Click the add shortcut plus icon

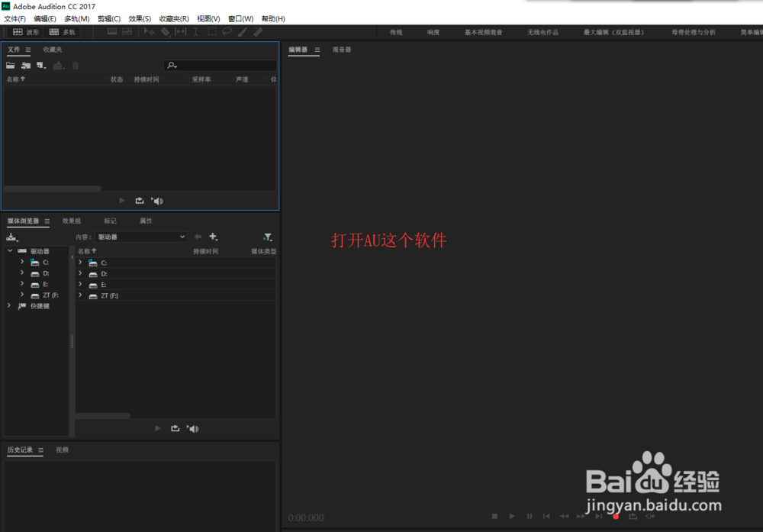pos(213,237)
